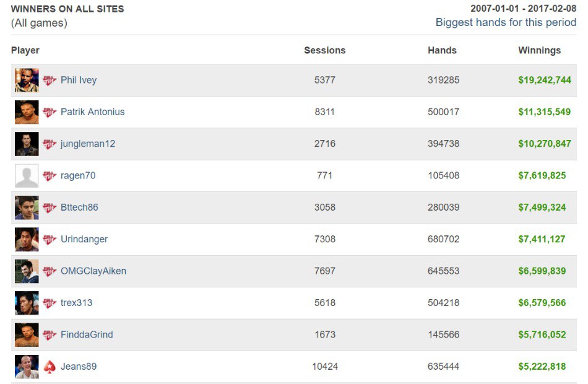The height and width of the screenshot is (384, 588).
Task: Click the Full Tilt icon beside Urindanger
Action: pos(50,240)
